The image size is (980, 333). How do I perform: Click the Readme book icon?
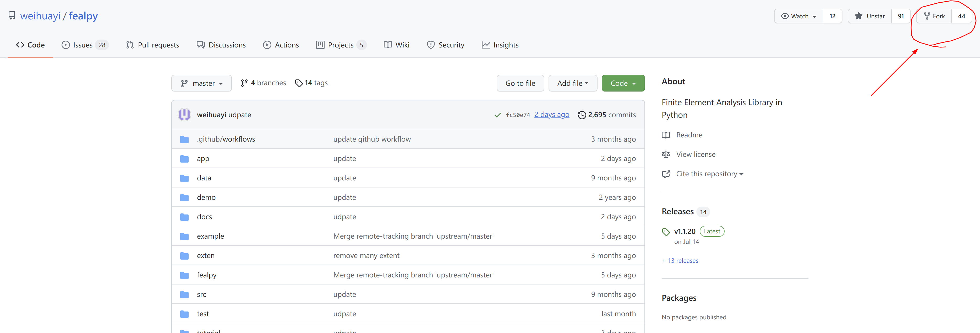(666, 135)
